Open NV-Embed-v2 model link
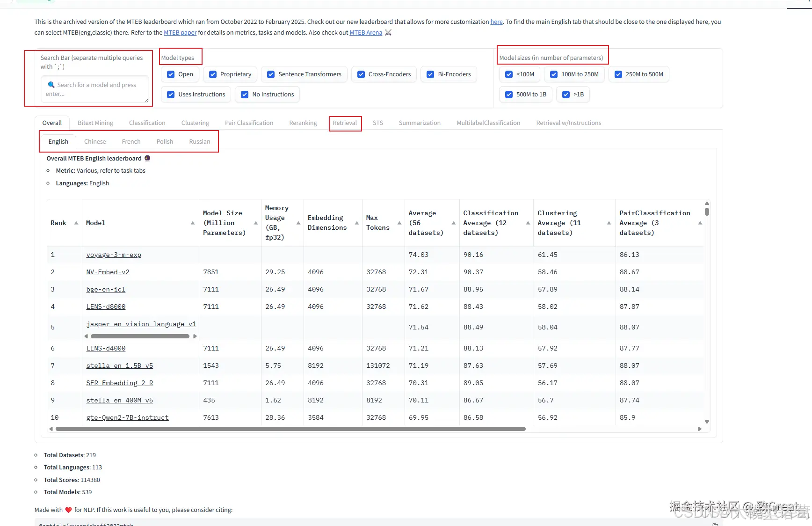 click(108, 272)
